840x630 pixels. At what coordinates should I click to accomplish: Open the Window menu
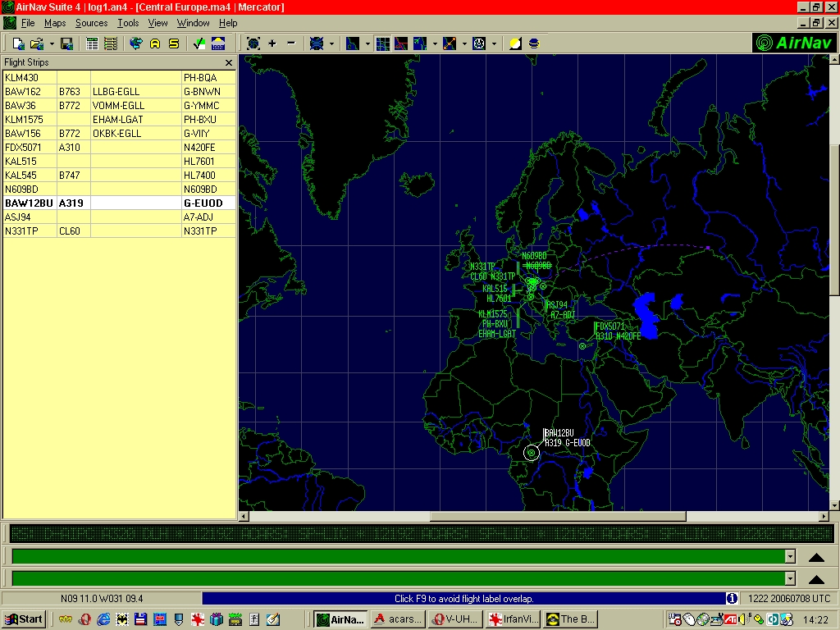pyautogui.click(x=194, y=23)
